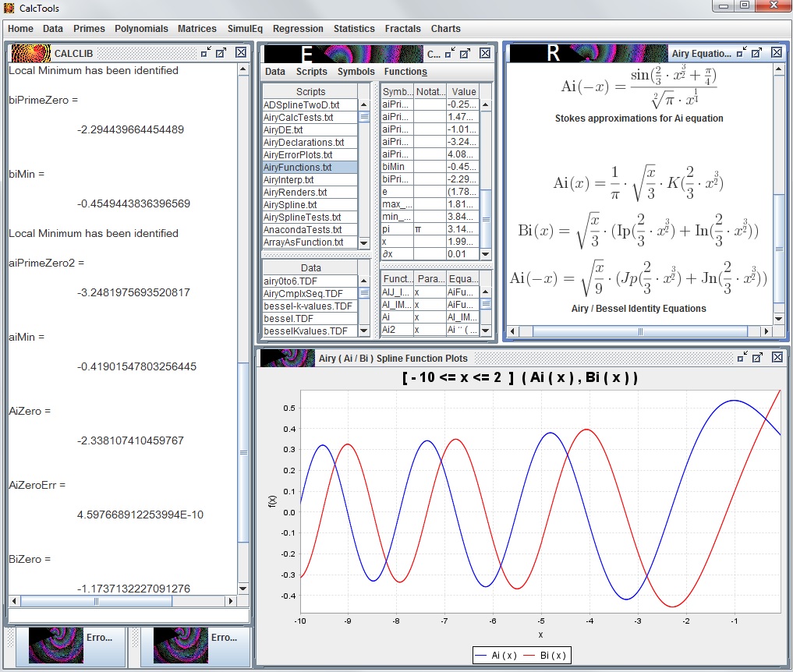Click the Airy Equations horizontal scrollbar thumb

pos(640,331)
